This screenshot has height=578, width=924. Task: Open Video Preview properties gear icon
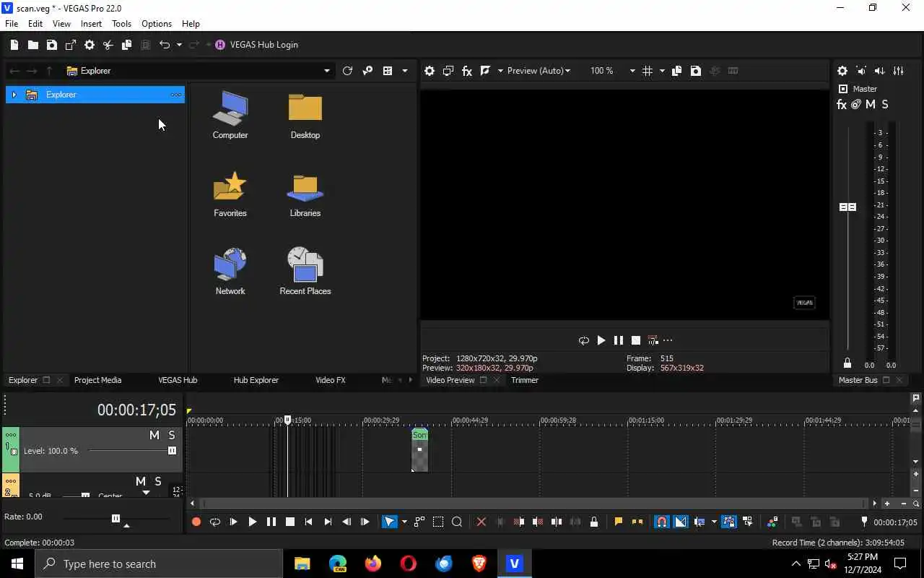[430, 71]
